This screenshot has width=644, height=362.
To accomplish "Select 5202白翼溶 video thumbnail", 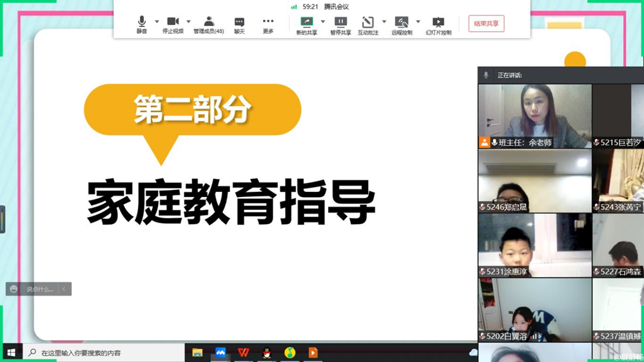I will coord(535,309).
